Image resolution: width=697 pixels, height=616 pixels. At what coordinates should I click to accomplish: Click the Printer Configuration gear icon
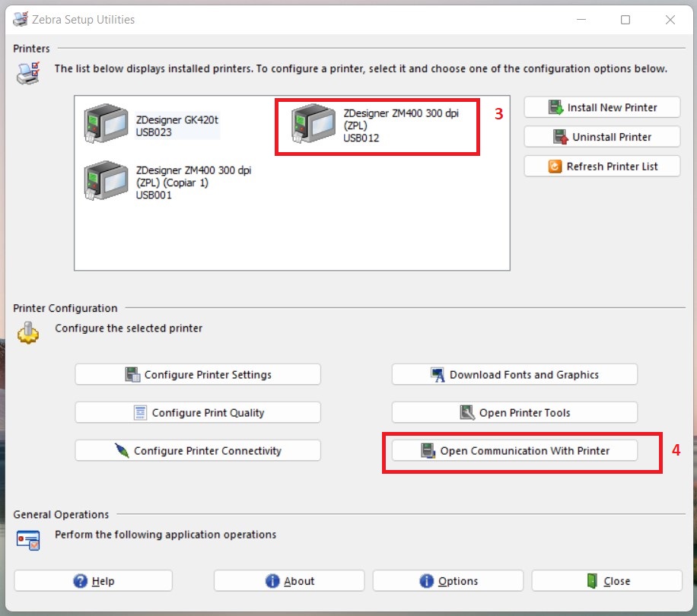coord(28,332)
